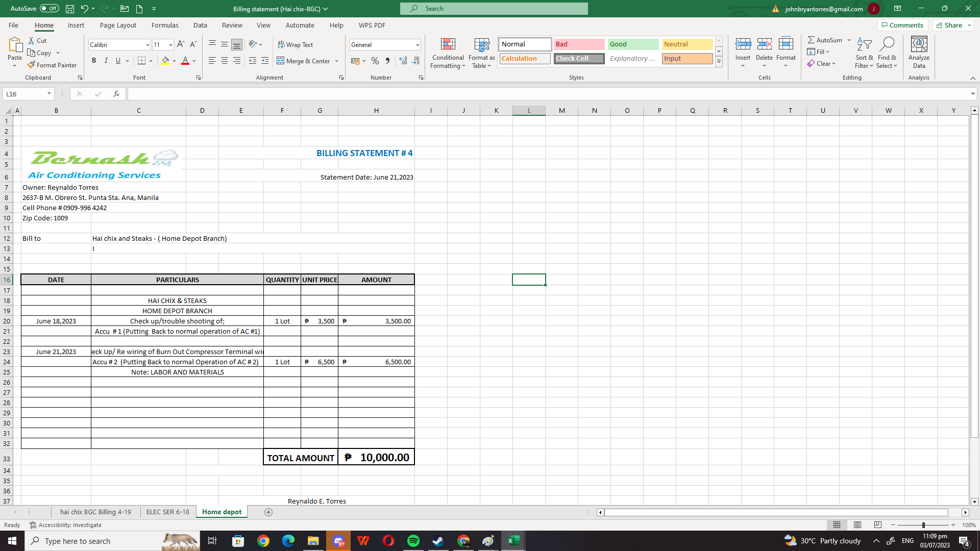This screenshot has height=551, width=980.
Task: Click the Save icon in title bar
Action: tap(70, 9)
